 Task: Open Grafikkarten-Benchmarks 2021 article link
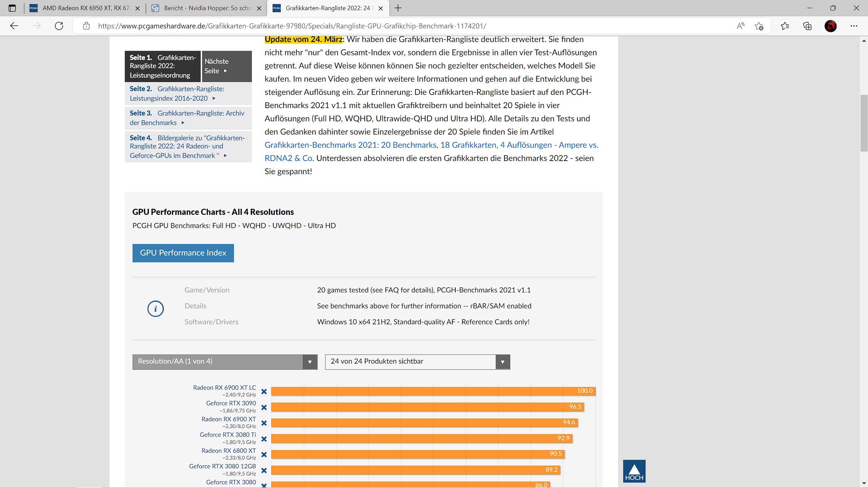(x=431, y=145)
